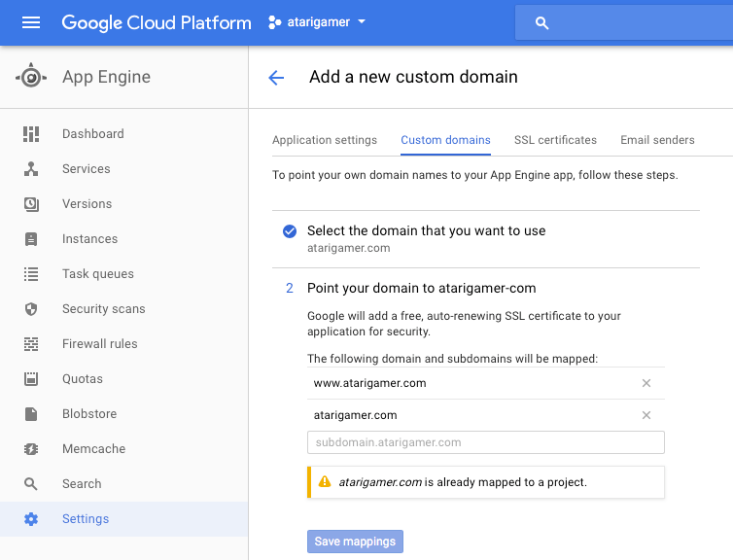733x560 pixels.
Task: Click the Settings gear icon
Action: 31,519
